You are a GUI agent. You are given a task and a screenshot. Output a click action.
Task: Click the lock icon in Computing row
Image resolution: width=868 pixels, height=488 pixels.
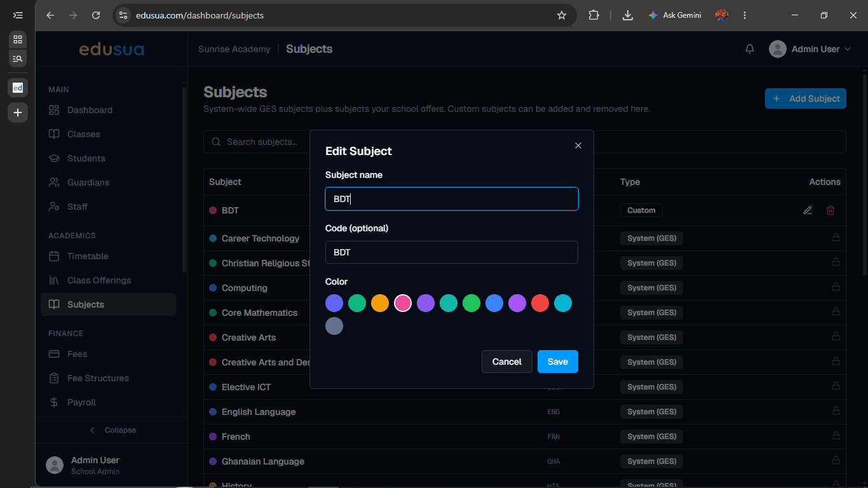(836, 287)
